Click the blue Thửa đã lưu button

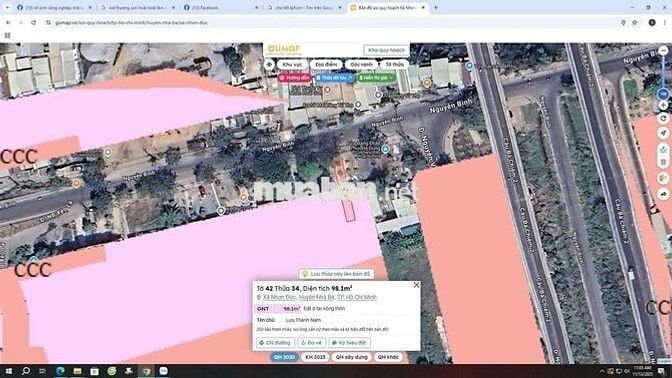334,78
